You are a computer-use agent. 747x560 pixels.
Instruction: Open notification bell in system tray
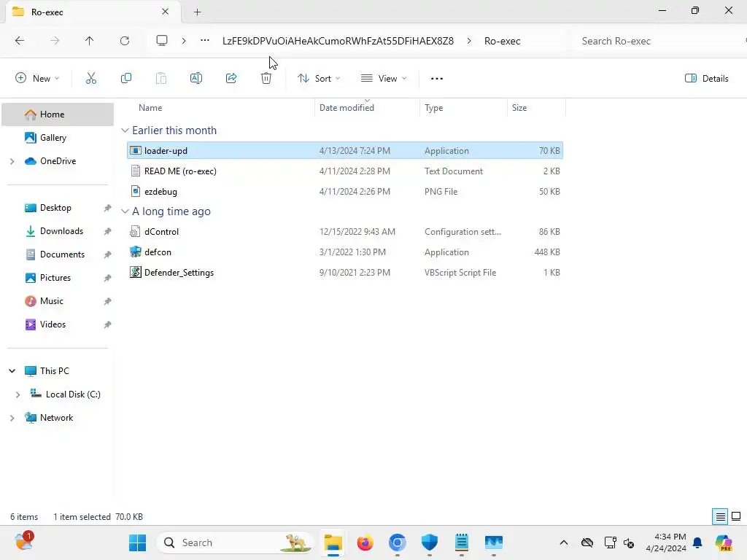point(697,542)
